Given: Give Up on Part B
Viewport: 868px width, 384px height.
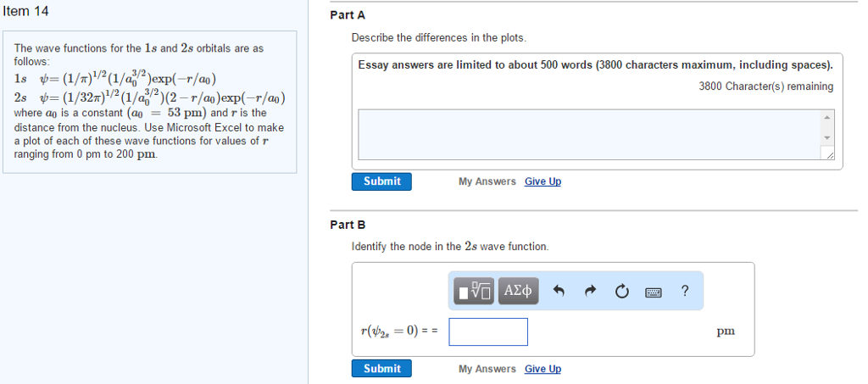Looking at the screenshot, I should pyautogui.click(x=542, y=369).
